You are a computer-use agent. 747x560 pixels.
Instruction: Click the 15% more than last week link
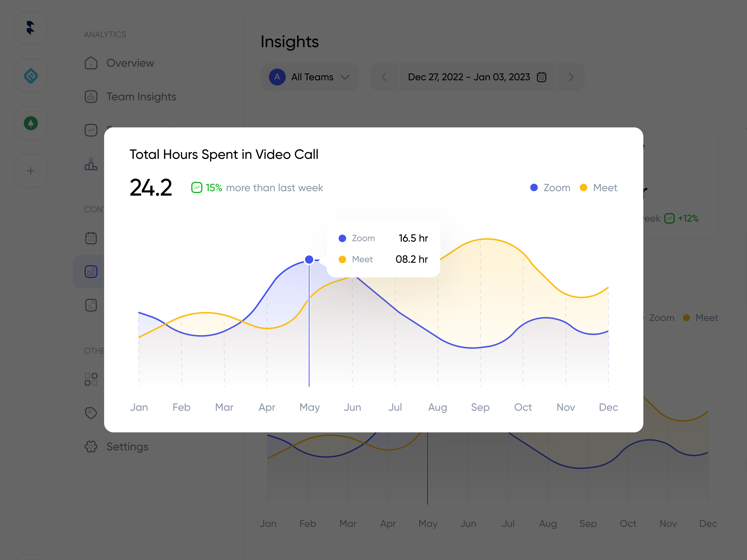[257, 188]
